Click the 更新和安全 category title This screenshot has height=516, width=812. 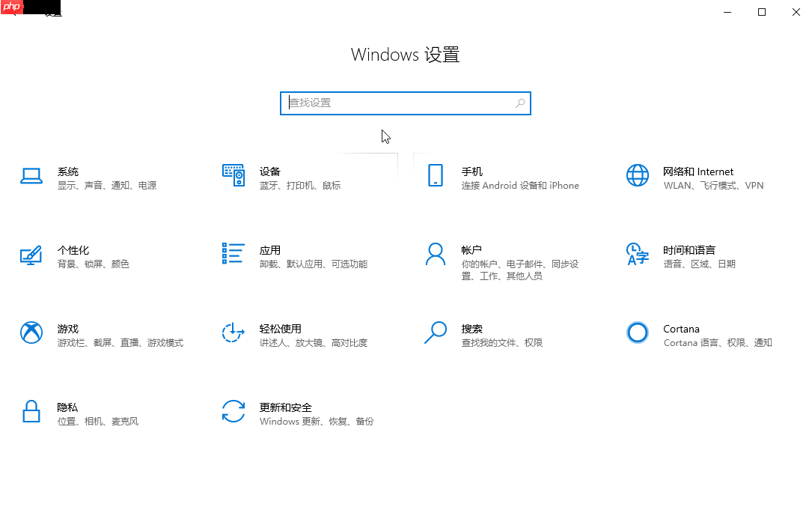pos(285,407)
